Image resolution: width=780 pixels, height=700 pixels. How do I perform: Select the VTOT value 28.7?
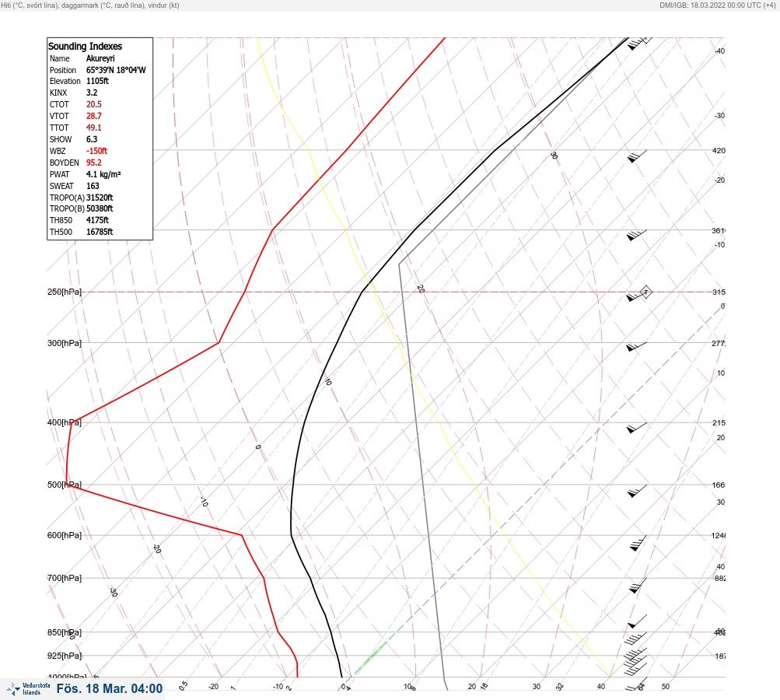point(93,116)
